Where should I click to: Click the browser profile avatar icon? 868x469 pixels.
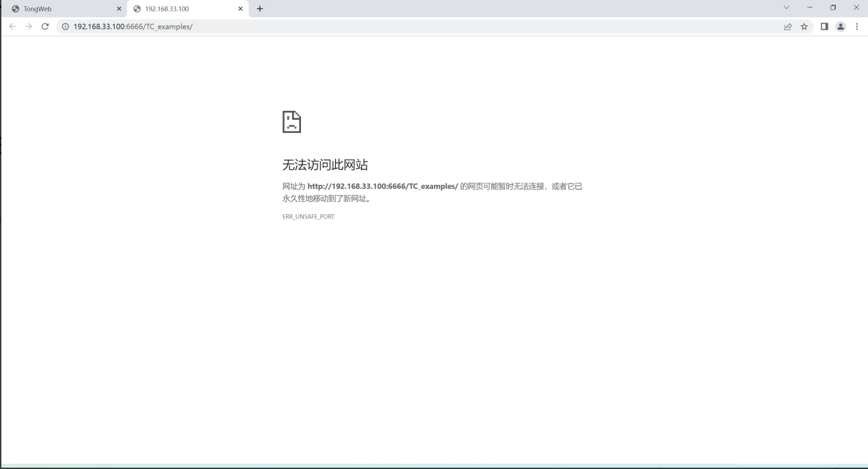tap(841, 27)
